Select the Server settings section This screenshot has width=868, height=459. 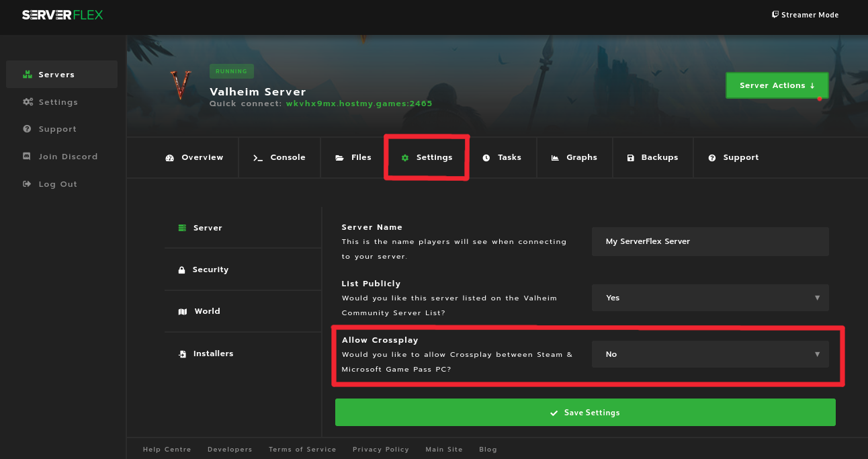coord(243,228)
